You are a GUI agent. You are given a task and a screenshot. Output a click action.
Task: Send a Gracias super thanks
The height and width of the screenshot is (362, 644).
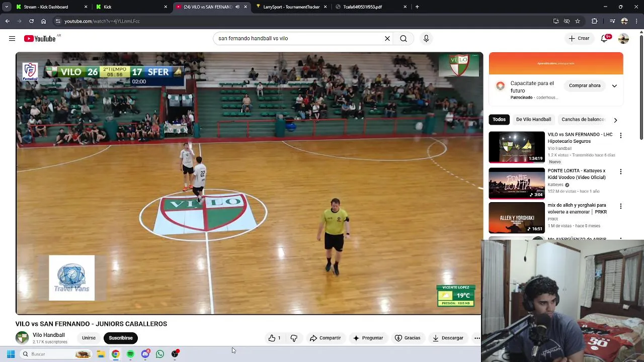[x=408, y=338]
